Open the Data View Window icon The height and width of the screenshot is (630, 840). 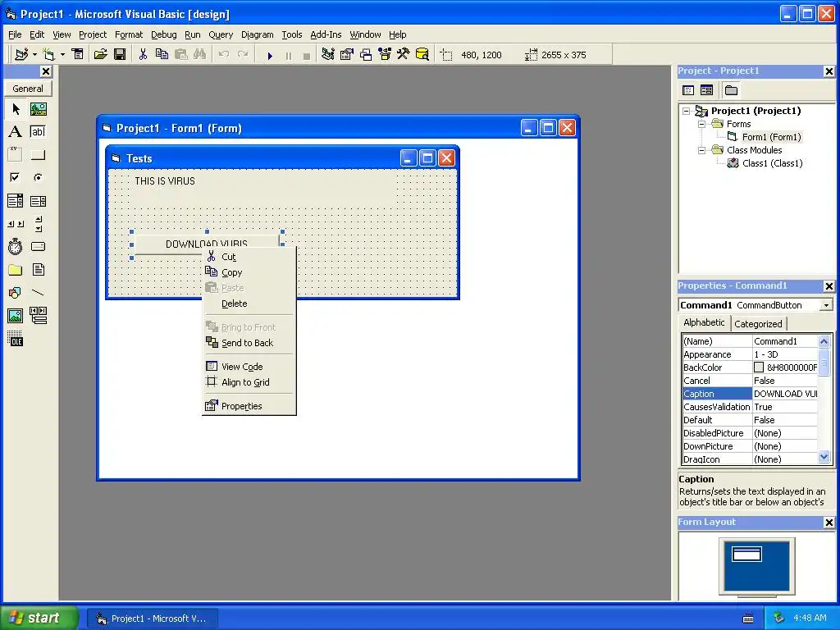[422, 55]
